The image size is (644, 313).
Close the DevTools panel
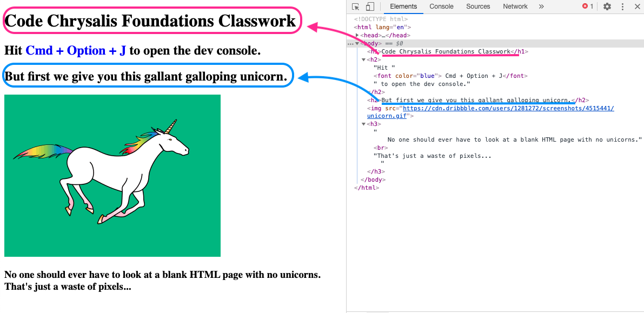637,6
